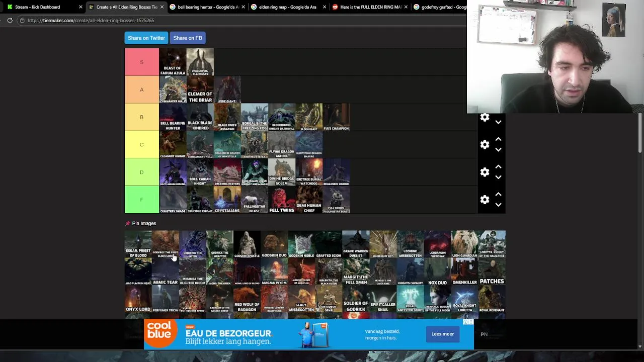Open Lees meer in Coolblue ad
The height and width of the screenshot is (362, 644).
[442, 334]
